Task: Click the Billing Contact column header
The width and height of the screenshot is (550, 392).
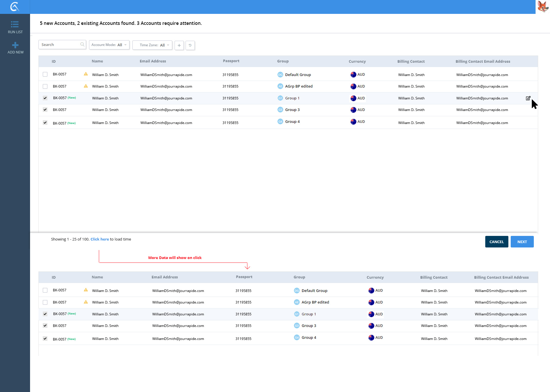Action: [x=411, y=61]
